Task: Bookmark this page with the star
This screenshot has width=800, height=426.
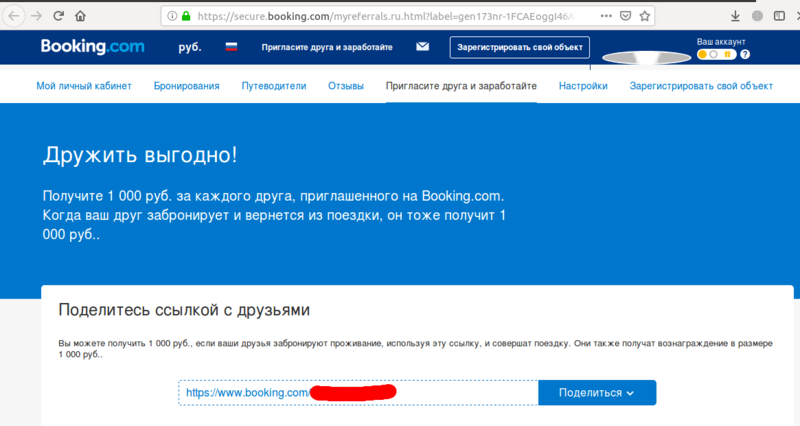Action: click(644, 16)
